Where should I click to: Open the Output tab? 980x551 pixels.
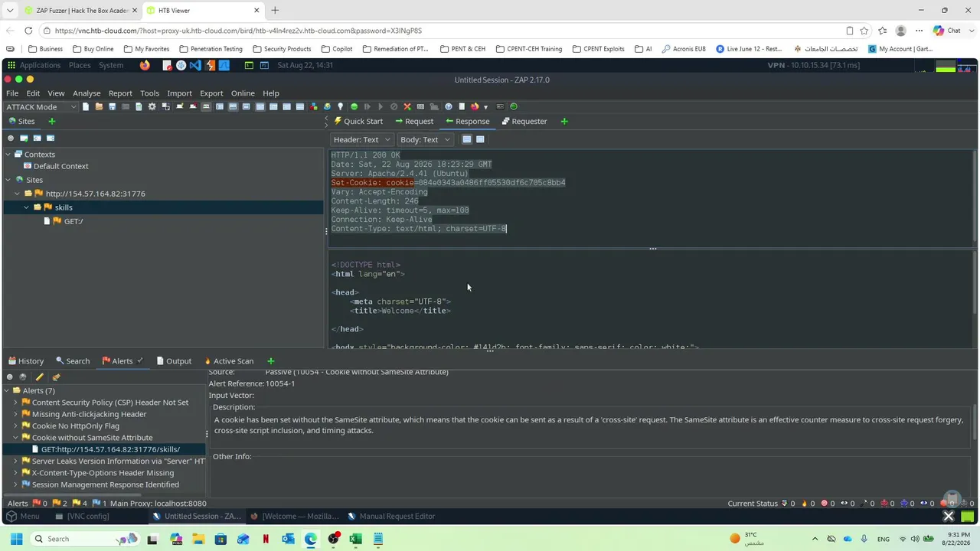(x=174, y=361)
